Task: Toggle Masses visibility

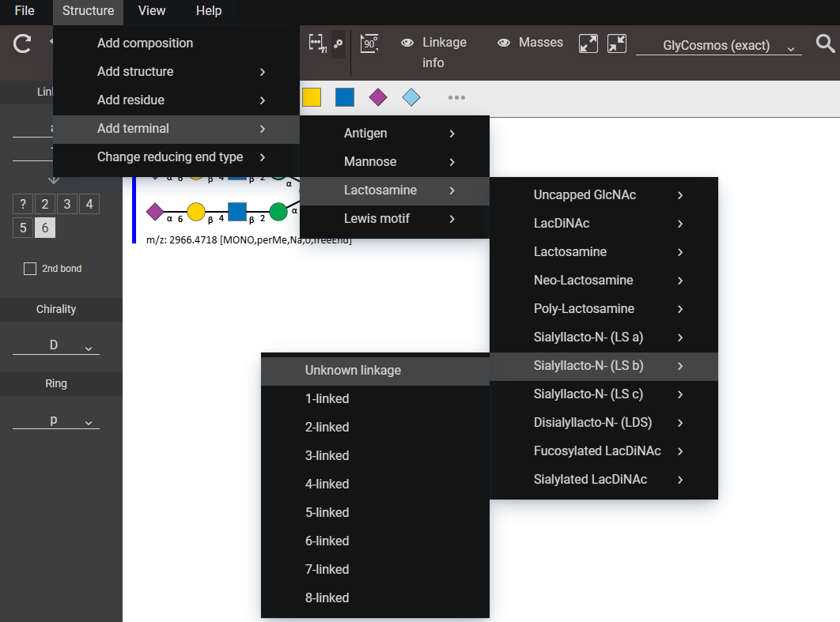Action: click(530, 43)
